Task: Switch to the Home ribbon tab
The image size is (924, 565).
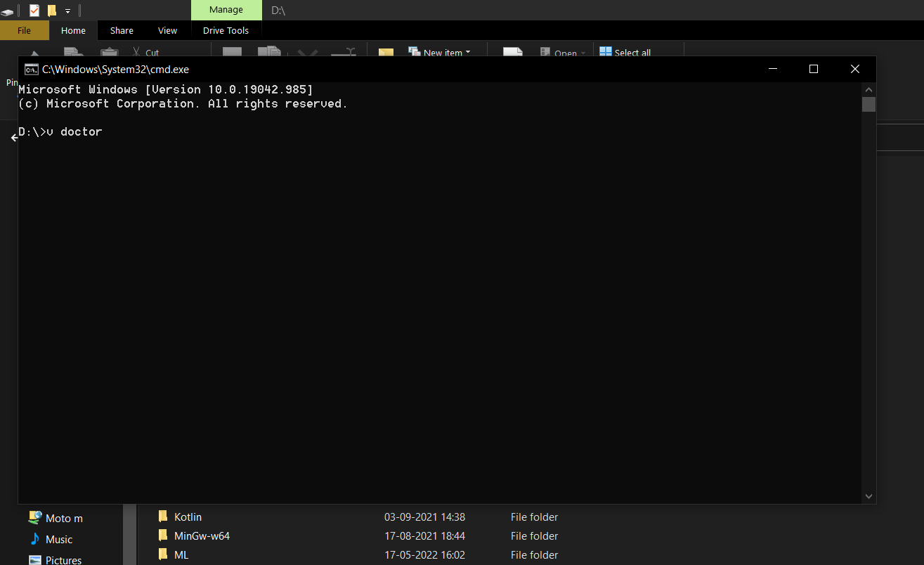Action: pyautogui.click(x=73, y=30)
